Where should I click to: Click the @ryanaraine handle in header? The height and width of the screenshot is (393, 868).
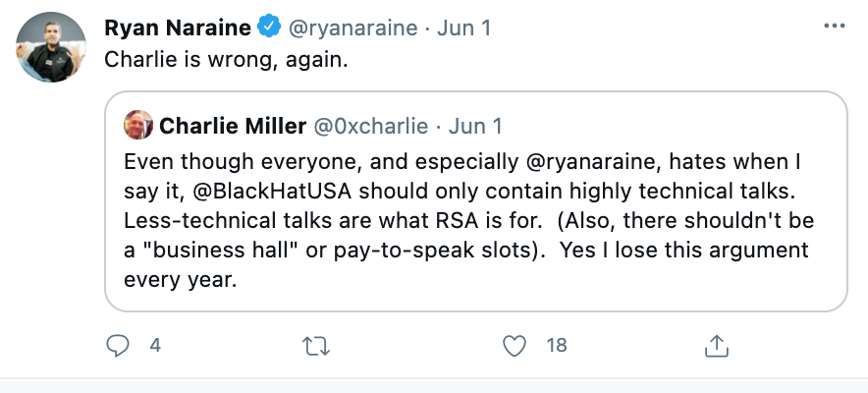[x=351, y=28]
